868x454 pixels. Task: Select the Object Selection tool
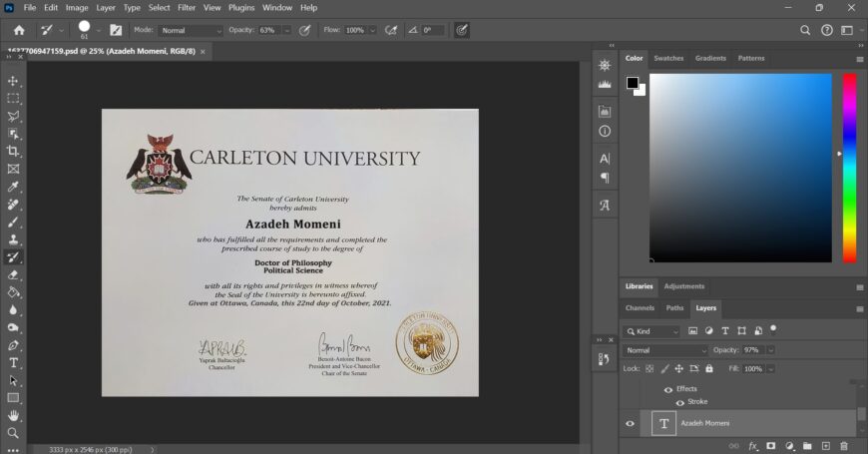click(13, 134)
